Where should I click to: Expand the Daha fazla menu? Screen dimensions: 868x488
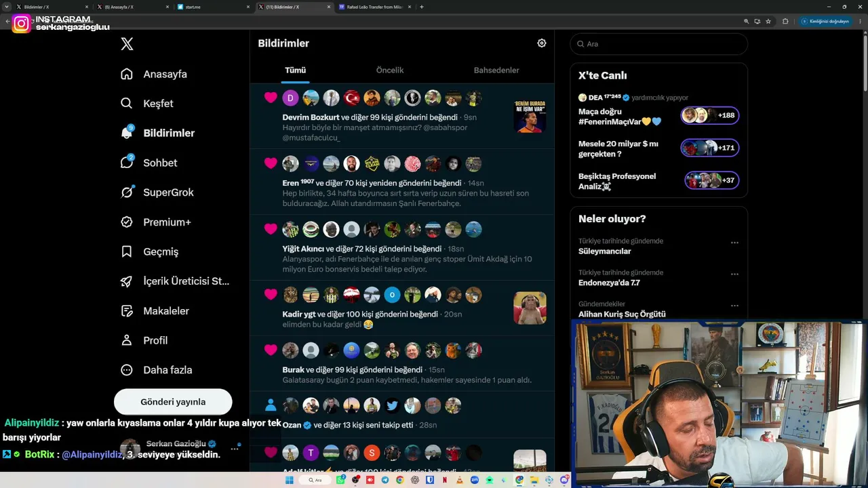(156, 370)
